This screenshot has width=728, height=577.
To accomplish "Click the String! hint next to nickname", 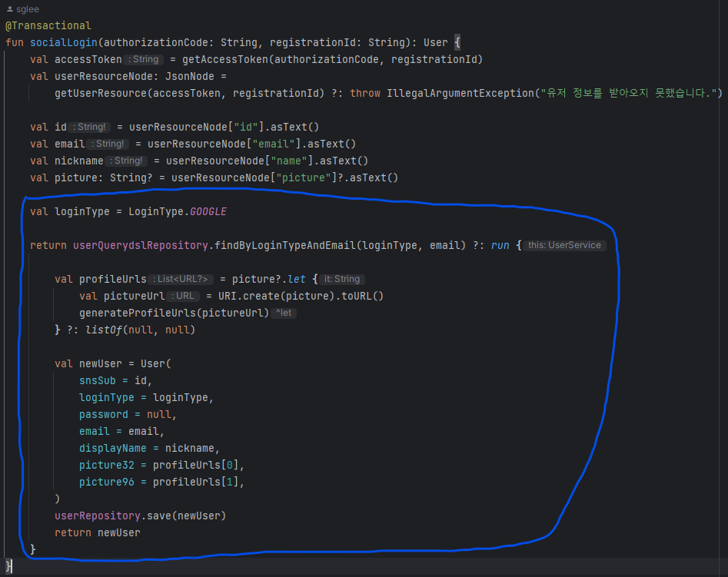I will tap(126, 161).
